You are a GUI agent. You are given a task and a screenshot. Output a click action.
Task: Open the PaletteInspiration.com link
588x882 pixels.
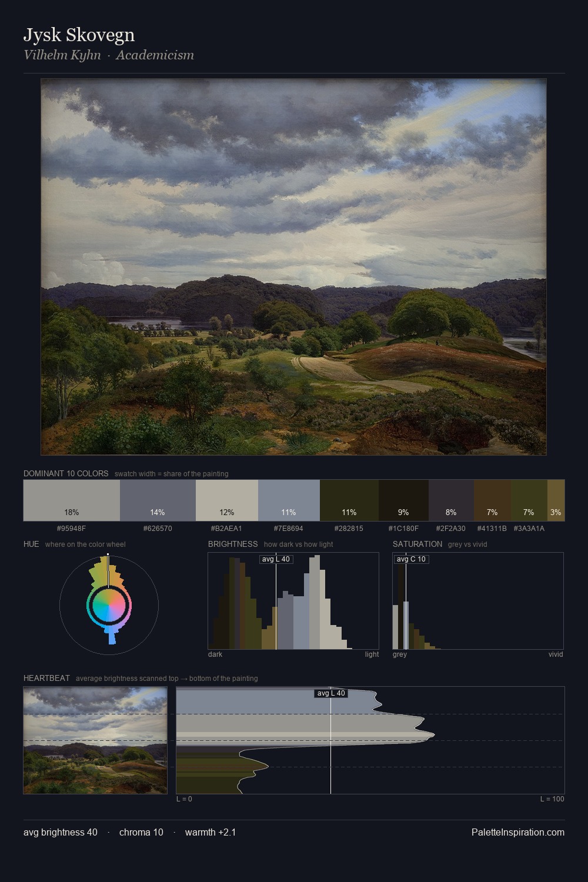click(x=518, y=832)
